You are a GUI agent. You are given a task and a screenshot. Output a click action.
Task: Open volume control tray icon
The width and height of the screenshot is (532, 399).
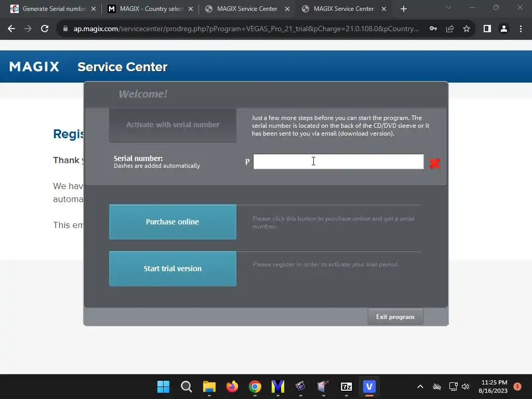465,387
